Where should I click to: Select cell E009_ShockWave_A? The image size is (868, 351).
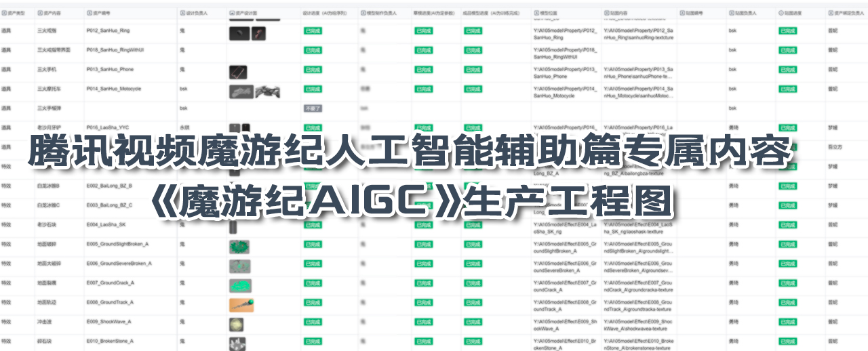pos(109,322)
